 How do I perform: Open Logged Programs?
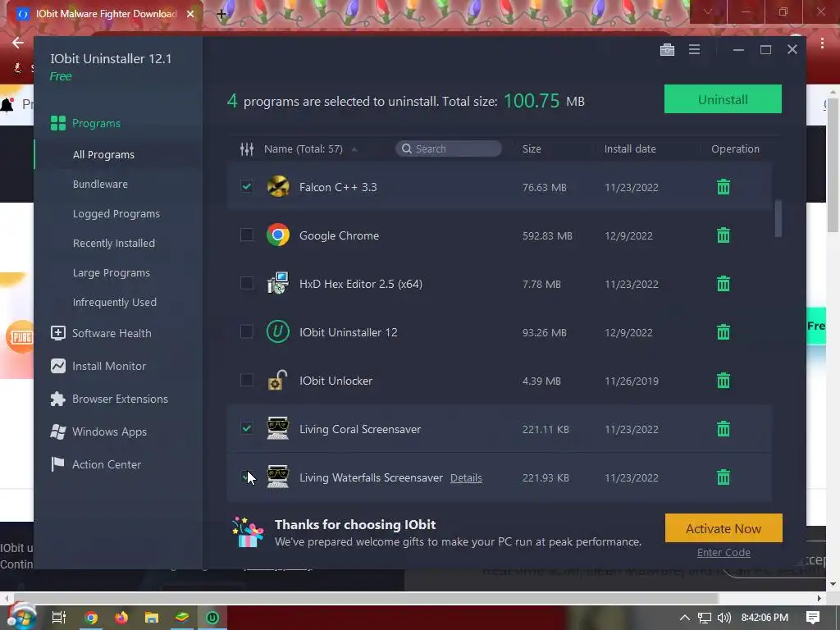click(116, 214)
